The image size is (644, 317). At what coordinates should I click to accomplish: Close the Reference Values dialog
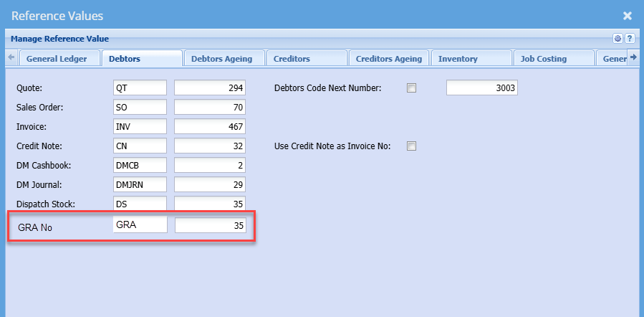[x=628, y=15]
